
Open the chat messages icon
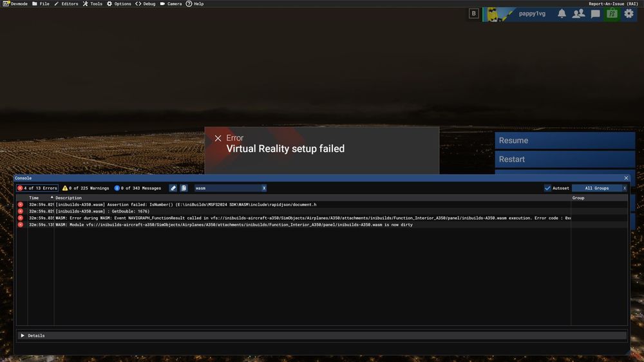(595, 14)
